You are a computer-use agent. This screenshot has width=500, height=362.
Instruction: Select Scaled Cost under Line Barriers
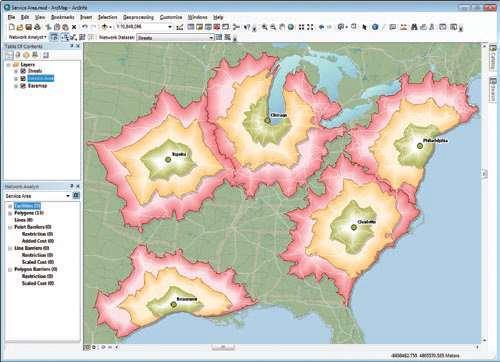(38, 262)
